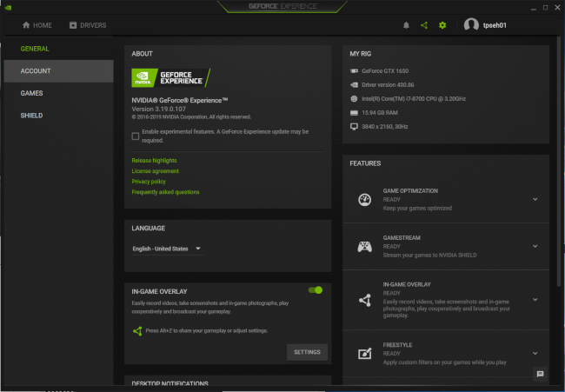
Task: Click the Game Optimization gauge icon
Action: click(x=365, y=200)
